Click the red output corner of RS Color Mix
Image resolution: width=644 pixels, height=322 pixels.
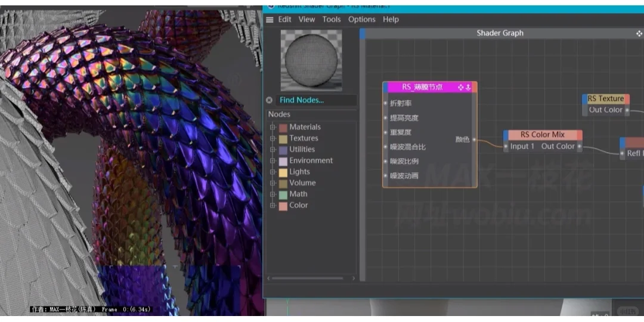pos(580,135)
